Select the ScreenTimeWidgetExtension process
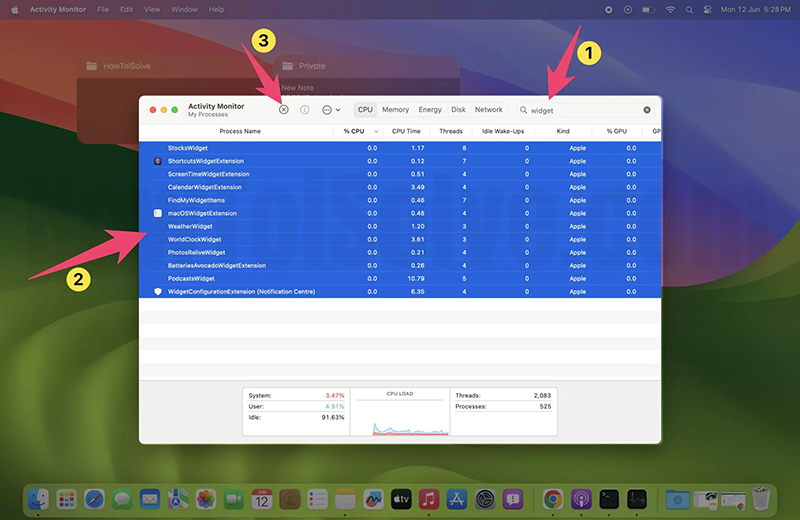Image resolution: width=800 pixels, height=520 pixels. pos(400,174)
